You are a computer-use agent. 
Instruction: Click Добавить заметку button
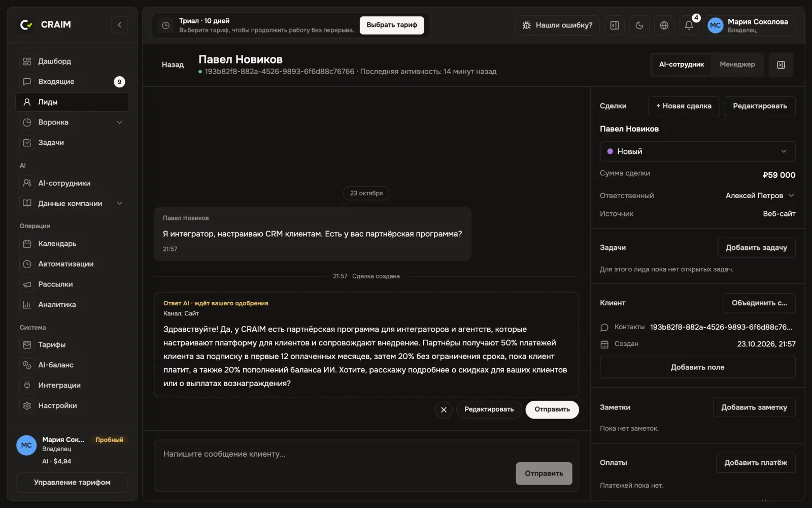point(754,407)
